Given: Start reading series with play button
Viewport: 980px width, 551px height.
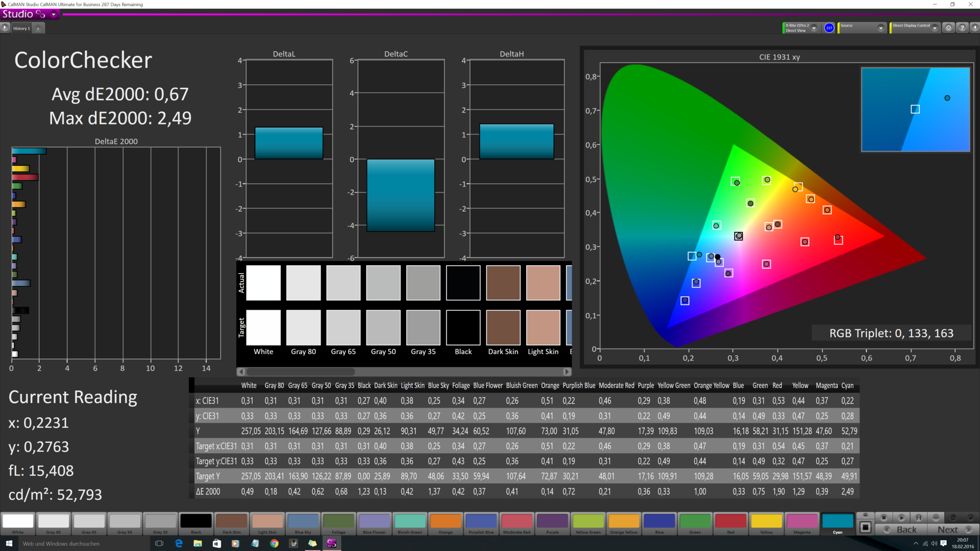Looking at the screenshot, I should [x=901, y=517].
